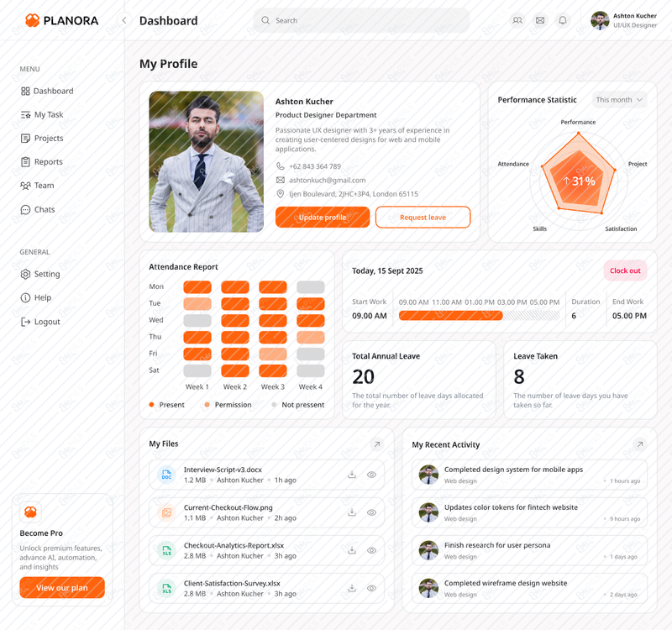Viewport: 672px width, 630px height.
Task: Open My Recent Activity expand arrow icon
Action: [x=640, y=444]
